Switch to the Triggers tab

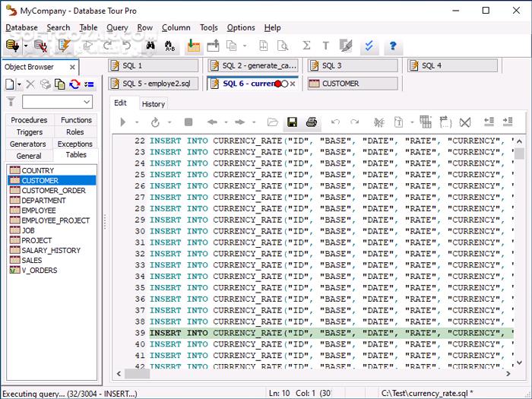(x=30, y=132)
